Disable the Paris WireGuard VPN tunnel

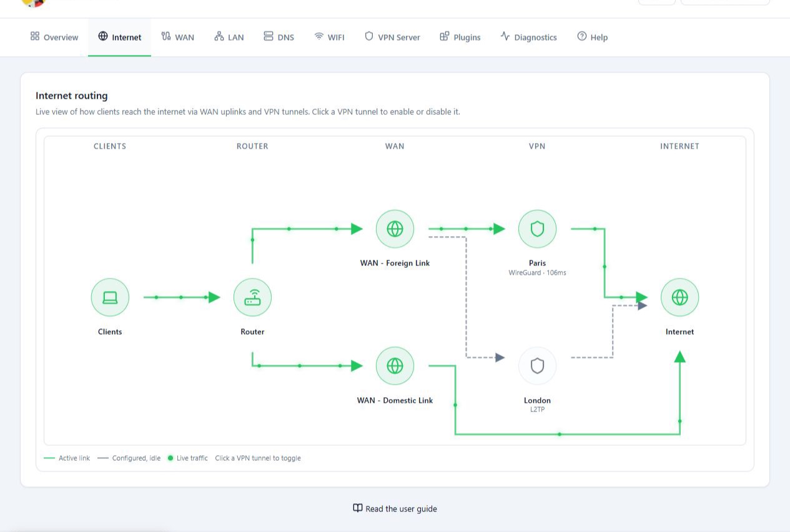(x=537, y=229)
